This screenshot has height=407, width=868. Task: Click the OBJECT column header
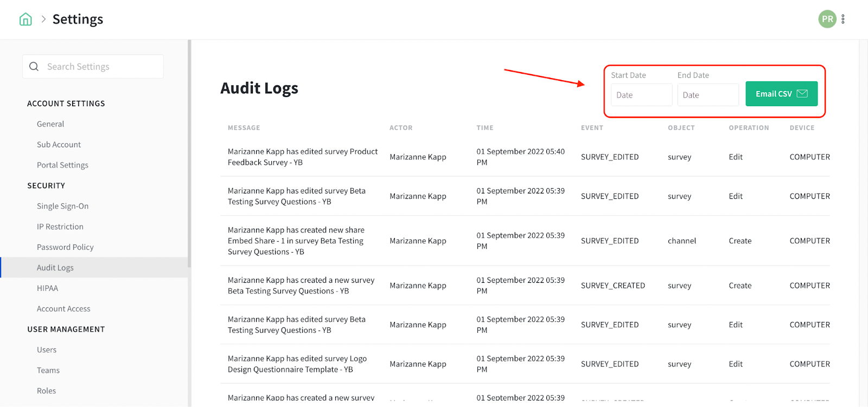coord(681,128)
